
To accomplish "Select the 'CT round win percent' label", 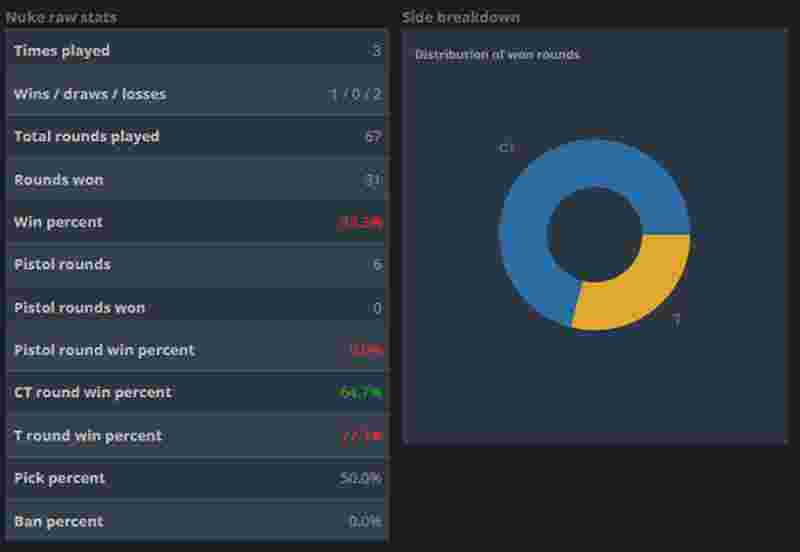I will [93, 393].
